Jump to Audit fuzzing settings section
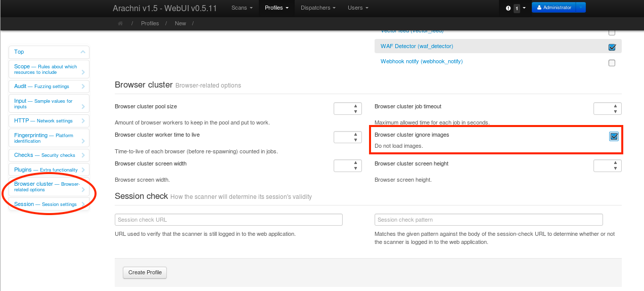Image resolution: width=644 pixels, height=291 pixels. (x=49, y=87)
